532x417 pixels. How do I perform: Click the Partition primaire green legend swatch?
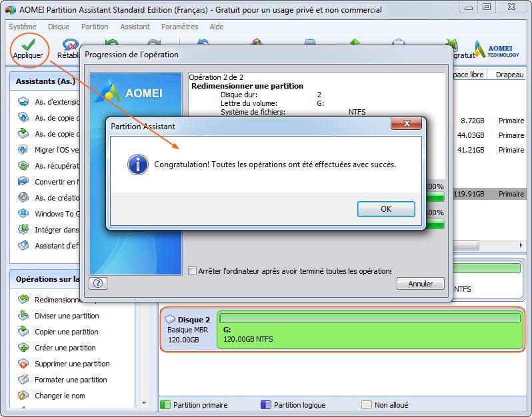(x=165, y=405)
